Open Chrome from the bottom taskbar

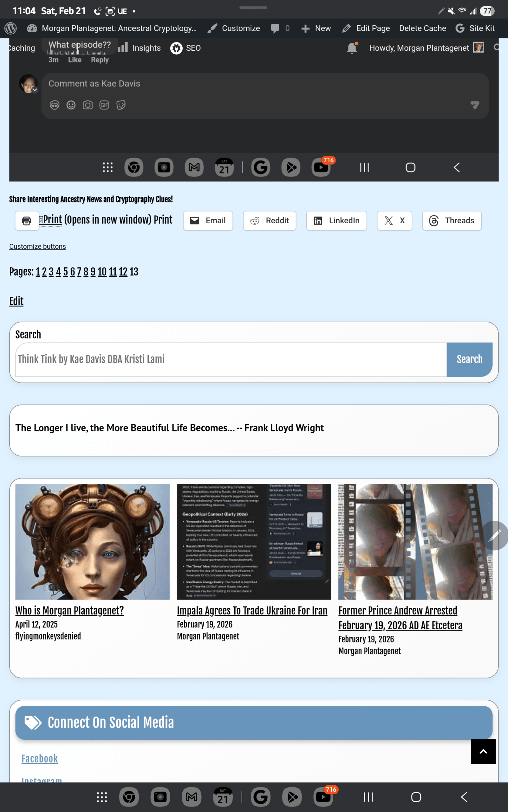pyautogui.click(x=129, y=797)
